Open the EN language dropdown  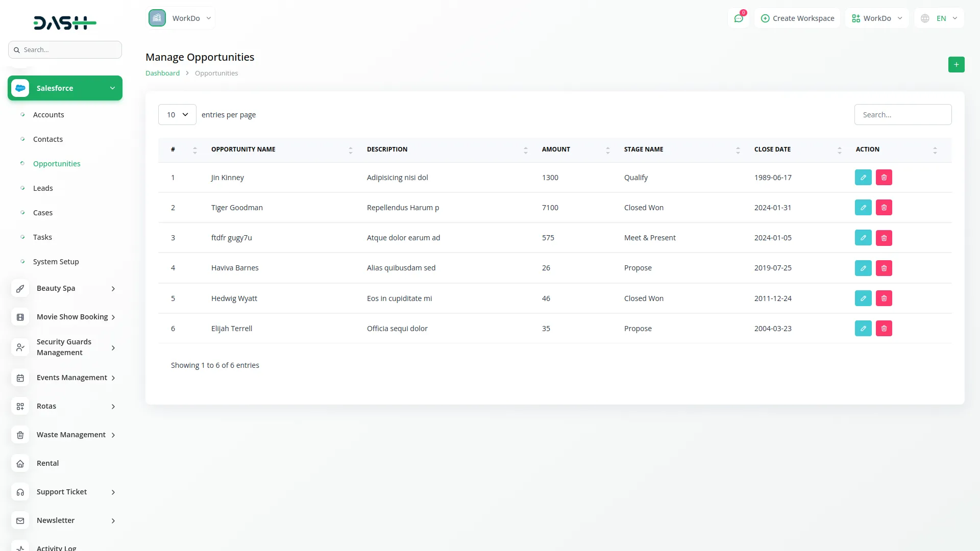click(939, 18)
